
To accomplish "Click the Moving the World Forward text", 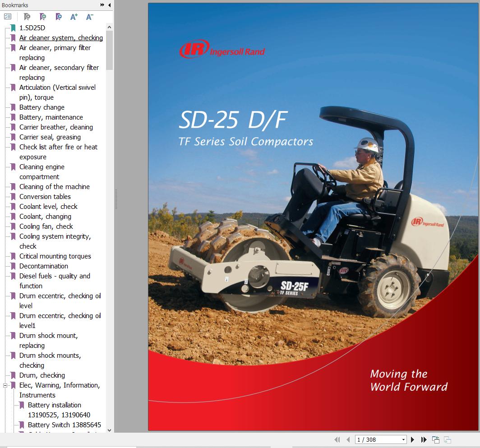I will pyautogui.click(x=409, y=380).
